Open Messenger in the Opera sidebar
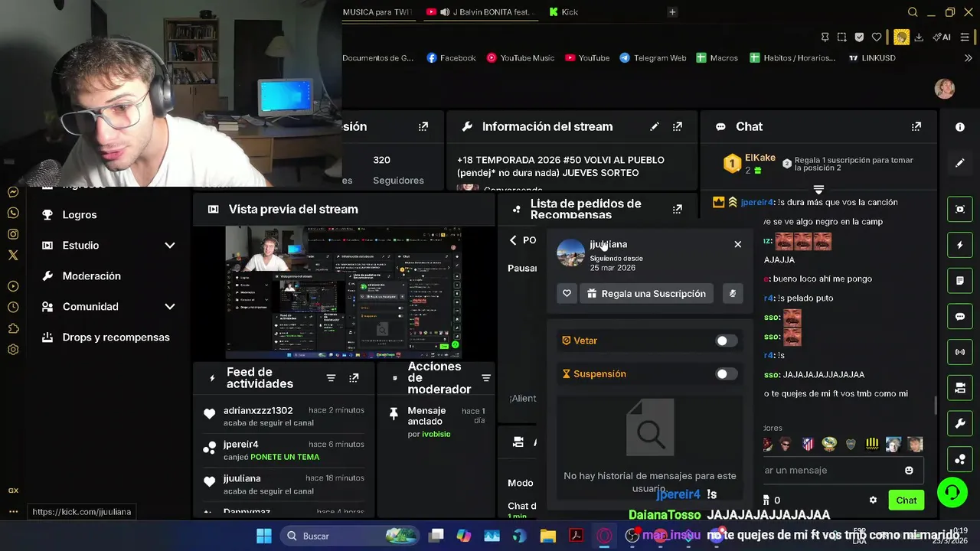This screenshot has width=980, height=551. (x=13, y=192)
